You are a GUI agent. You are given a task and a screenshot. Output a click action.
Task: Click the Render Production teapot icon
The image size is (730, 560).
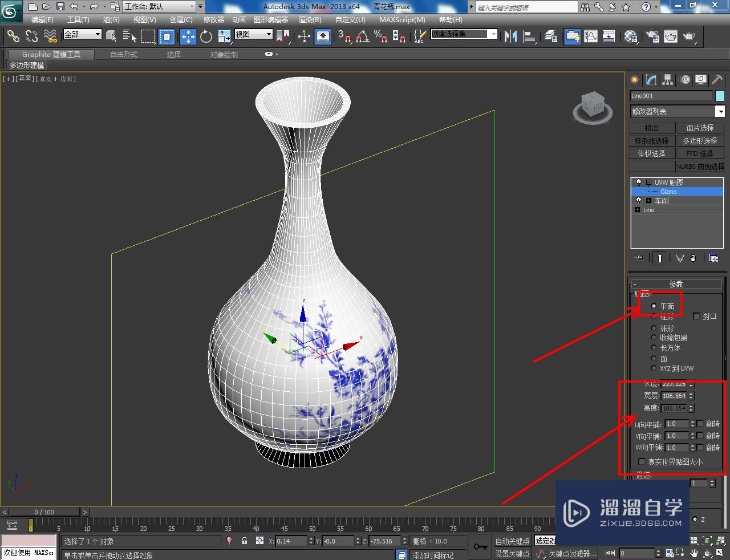pos(690,36)
